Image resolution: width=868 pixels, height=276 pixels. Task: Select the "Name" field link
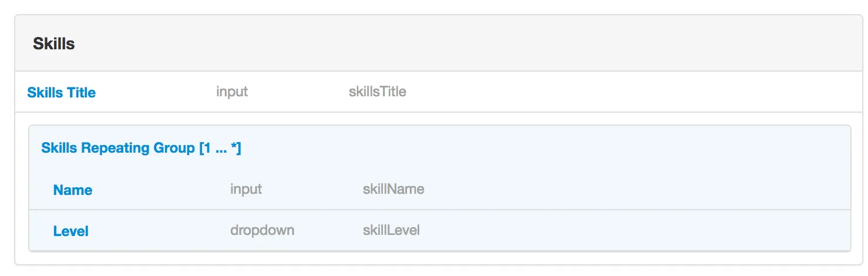pyautogui.click(x=72, y=190)
